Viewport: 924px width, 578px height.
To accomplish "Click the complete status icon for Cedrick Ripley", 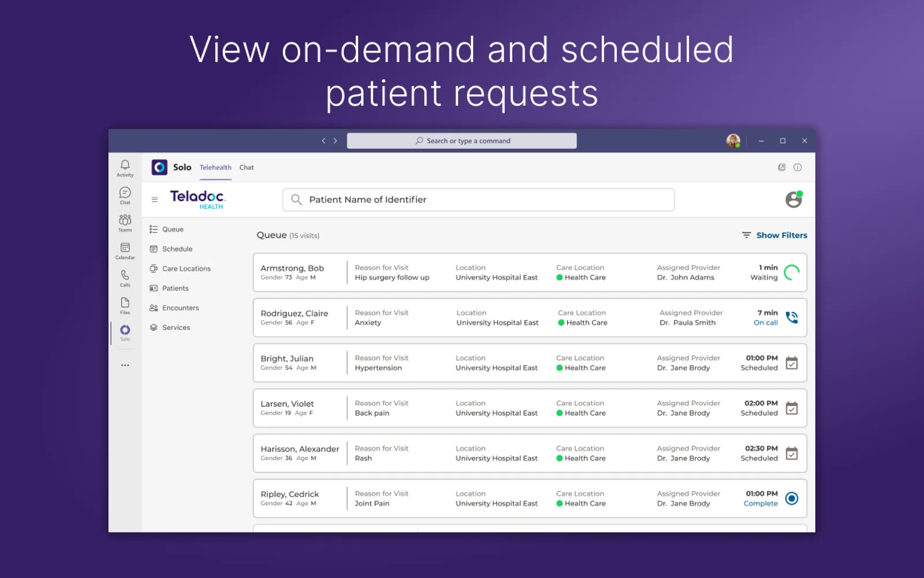I will (x=792, y=498).
